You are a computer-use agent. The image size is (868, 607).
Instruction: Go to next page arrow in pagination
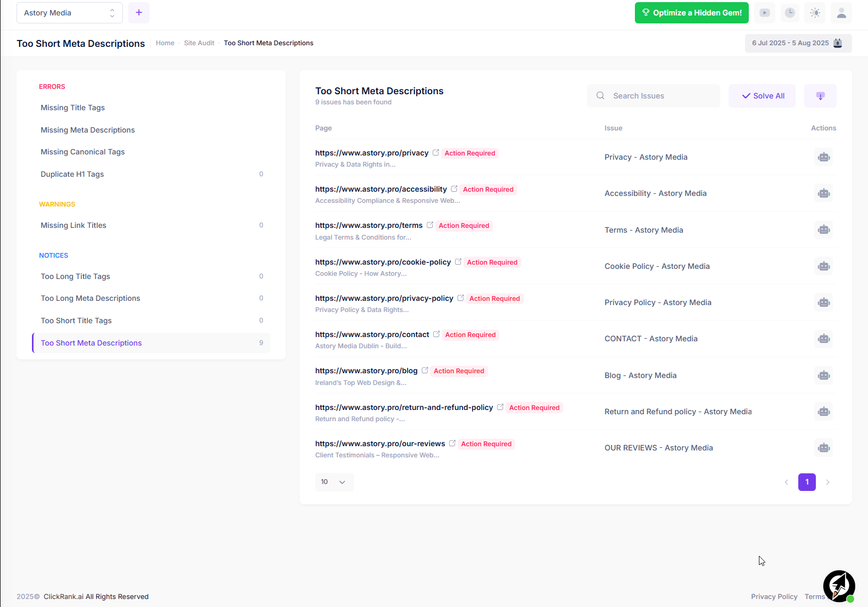tap(828, 482)
